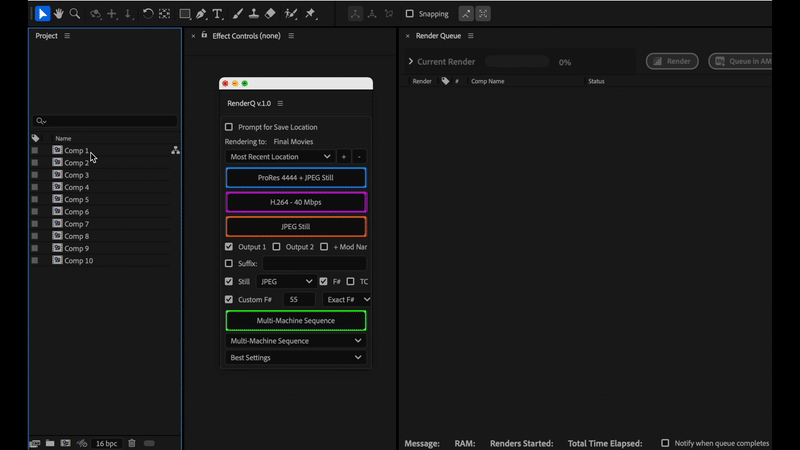This screenshot has height=450, width=800.
Task: Click the green Multi-Machine Sequence button
Action: 296,320
